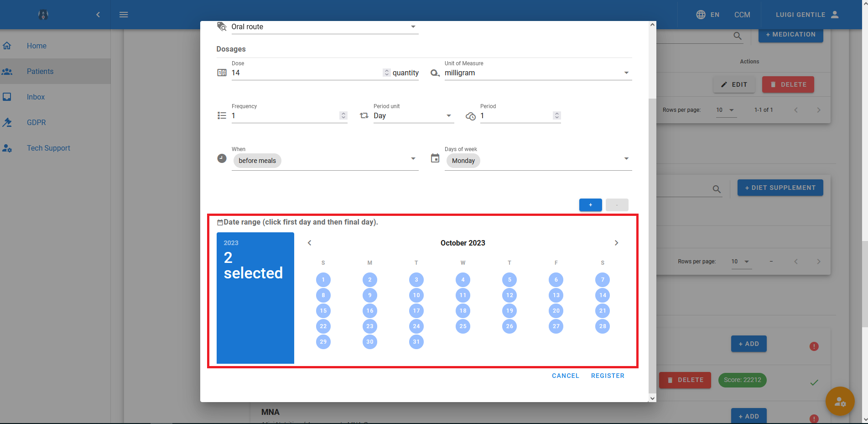Expand the When dropdown arrow
Screen dimensions: 868x424
413,158
